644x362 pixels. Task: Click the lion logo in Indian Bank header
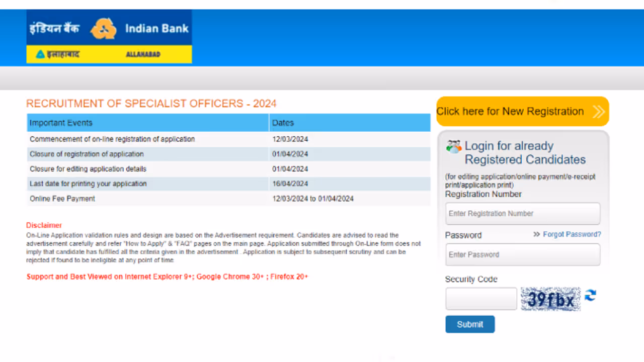click(104, 28)
